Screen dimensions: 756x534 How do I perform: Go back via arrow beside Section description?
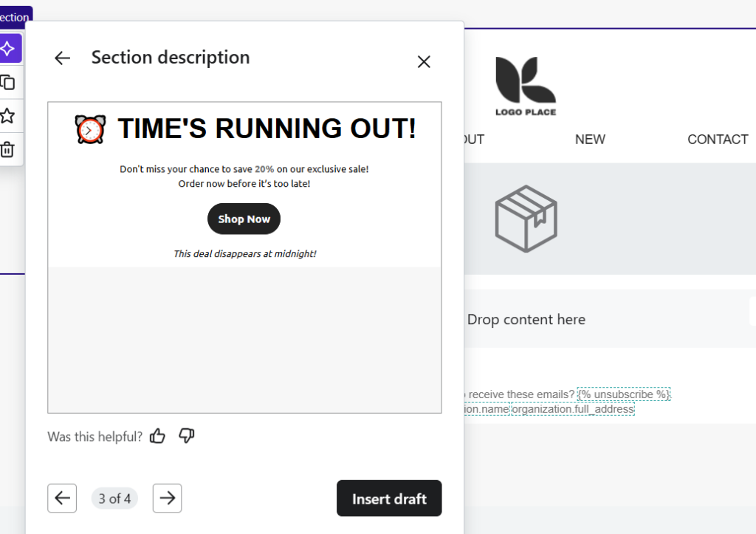62,58
